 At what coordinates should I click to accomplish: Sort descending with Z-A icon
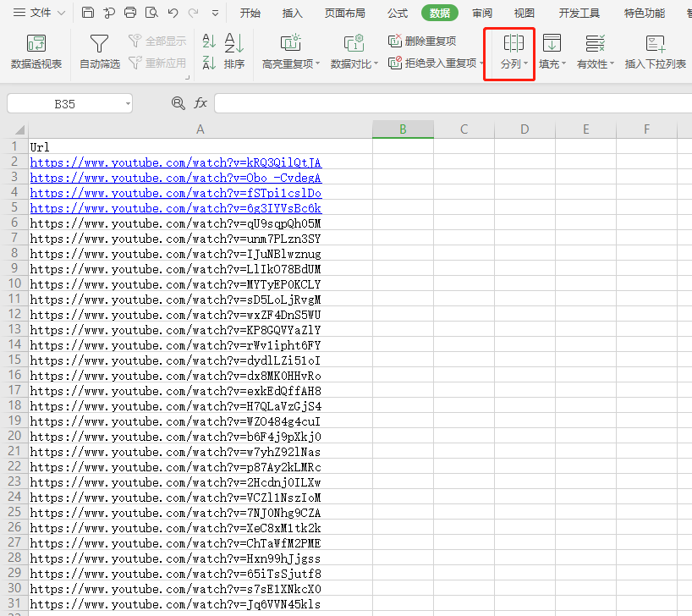[209, 63]
